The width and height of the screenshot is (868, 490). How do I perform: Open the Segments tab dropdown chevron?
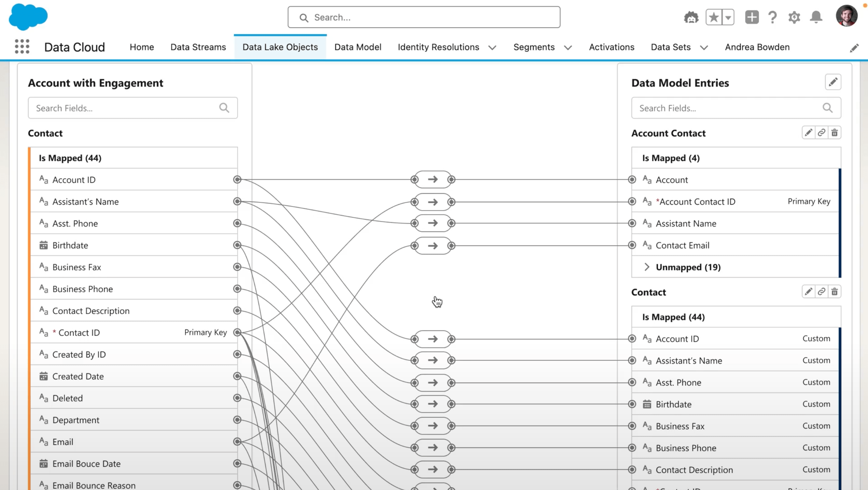tap(568, 47)
